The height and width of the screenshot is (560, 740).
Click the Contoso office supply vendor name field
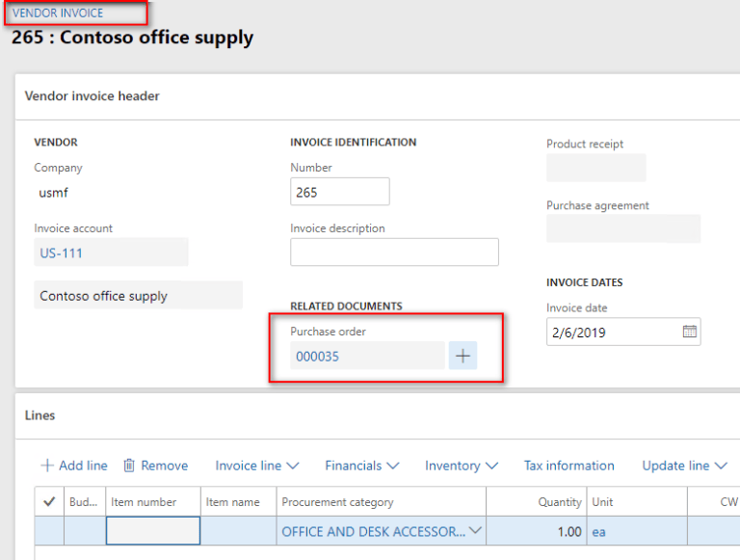(x=139, y=295)
